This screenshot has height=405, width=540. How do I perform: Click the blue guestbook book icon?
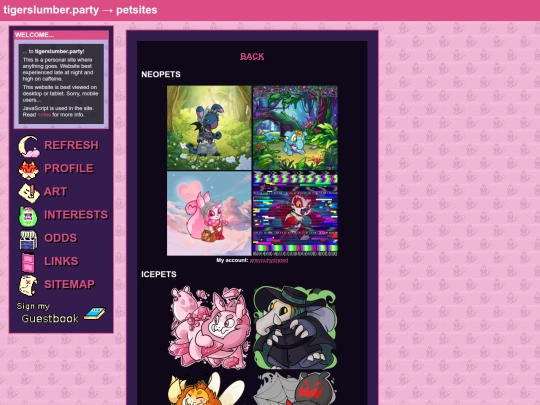click(95, 313)
